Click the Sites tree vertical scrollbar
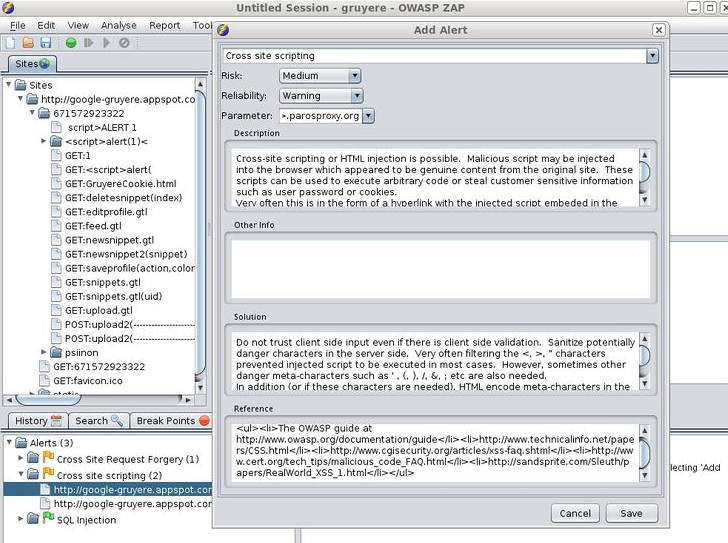 [200, 236]
